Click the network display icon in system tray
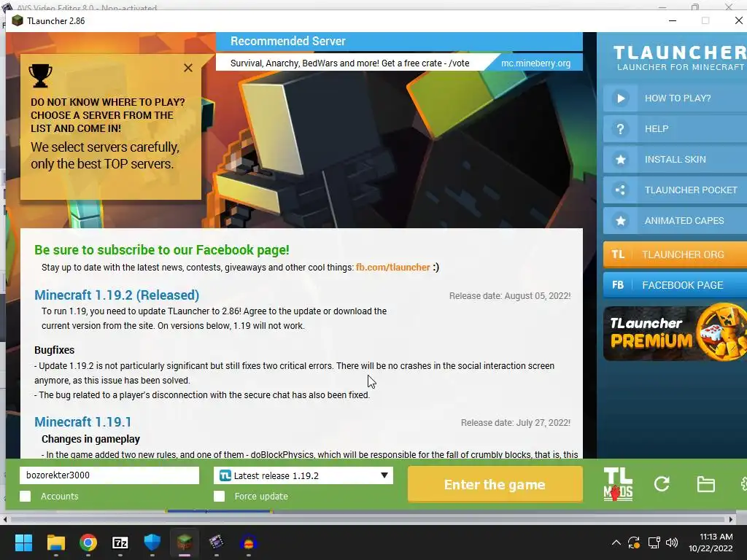 (x=654, y=542)
